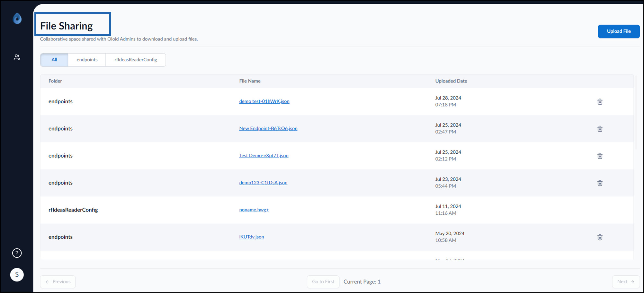644x293 pixels.
Task: Open the demo123-C1tDsA.json link
Action: (263, 183)
